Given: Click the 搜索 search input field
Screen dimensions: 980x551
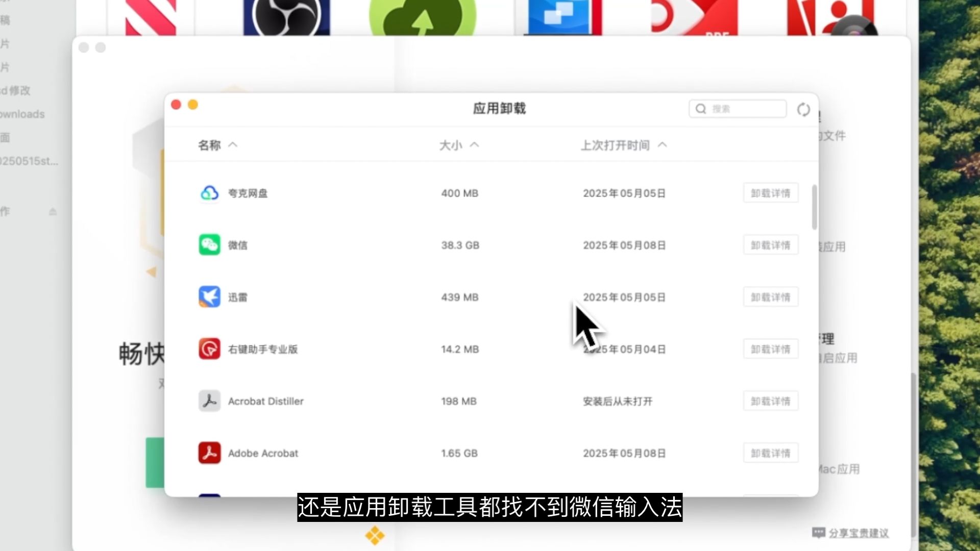Looking at the screenshot, I should click(738, 109).
